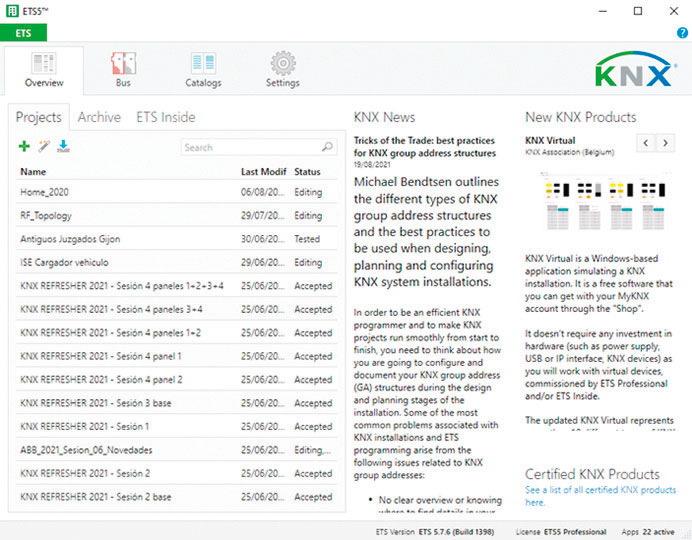Viewport: 692px width, 540px height.
Task: Select Sesión 4 paneles 1+2+3+4 project
Action: click(x=177, y=285)
